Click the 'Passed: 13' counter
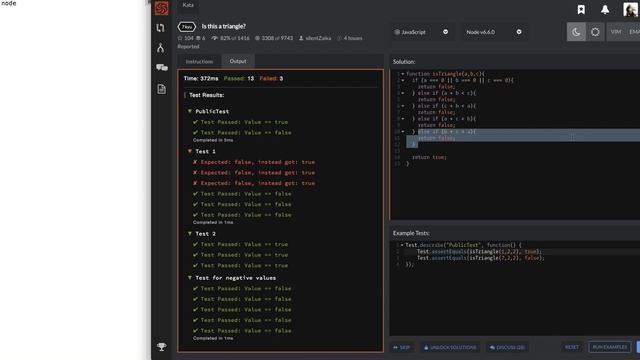The image size is (640, 360). (x=239, y=78)
